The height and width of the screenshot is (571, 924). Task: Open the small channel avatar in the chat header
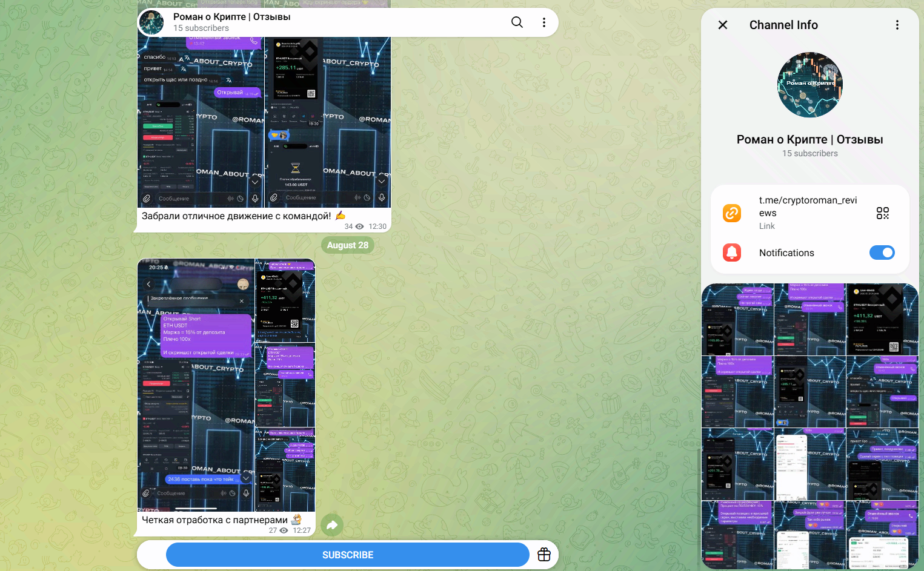click(x=151, y=22)
